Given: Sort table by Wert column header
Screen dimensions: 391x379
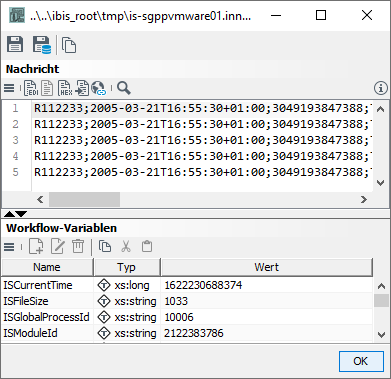Looking at the screenshot, I should [267, 267].
